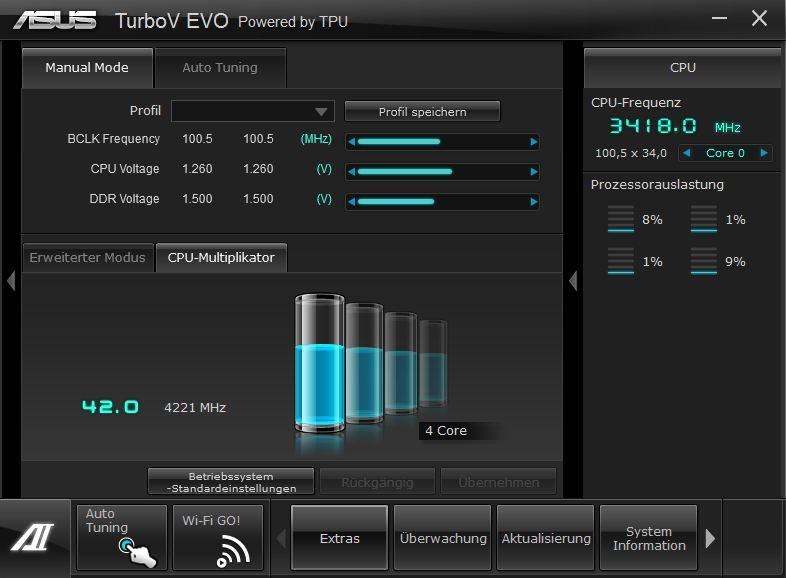The image size is (786, 578).
Task: Click the Core 0 selector label
Action: (x=725, y=153)
